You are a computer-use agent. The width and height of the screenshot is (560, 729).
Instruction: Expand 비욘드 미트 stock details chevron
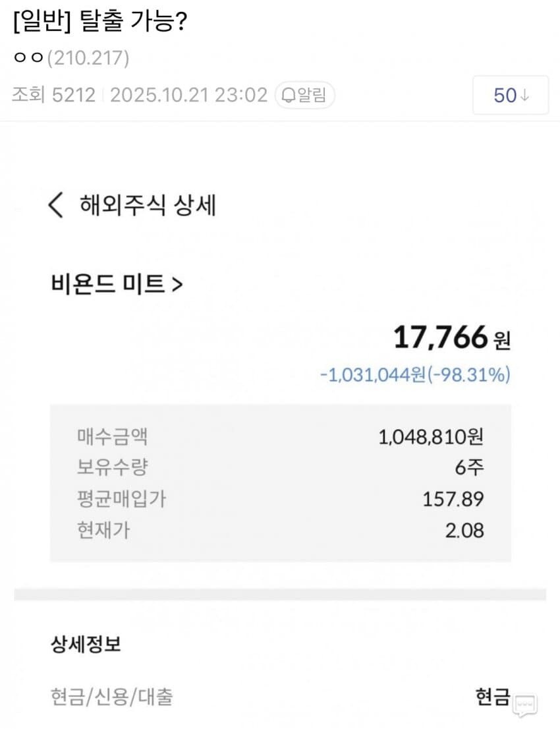[x=177, y=284]
